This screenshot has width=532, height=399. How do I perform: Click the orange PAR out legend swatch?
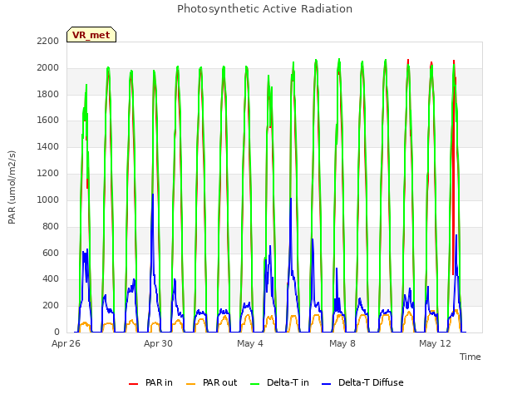(x=191, y=384)
